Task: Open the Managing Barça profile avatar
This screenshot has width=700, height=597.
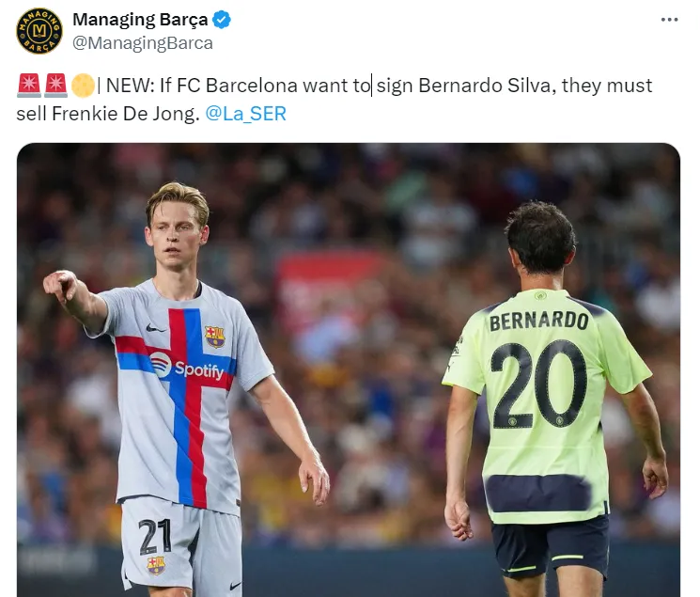Action: pos(39,31)
